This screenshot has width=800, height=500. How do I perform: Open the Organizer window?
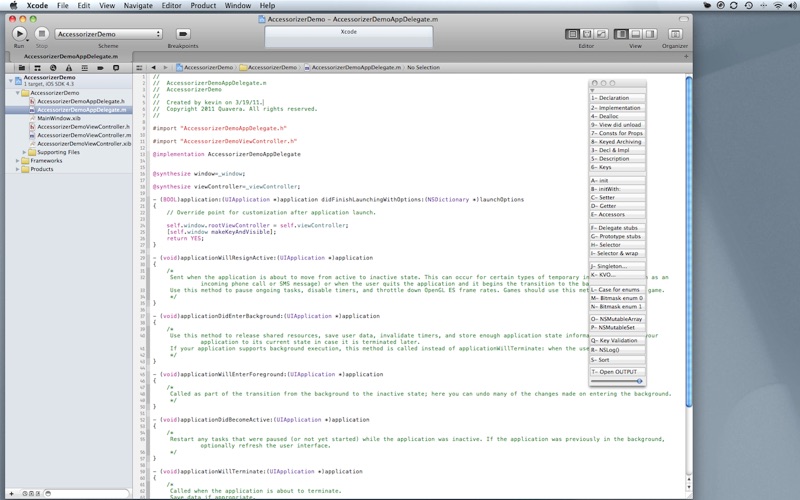pos(675,34)
